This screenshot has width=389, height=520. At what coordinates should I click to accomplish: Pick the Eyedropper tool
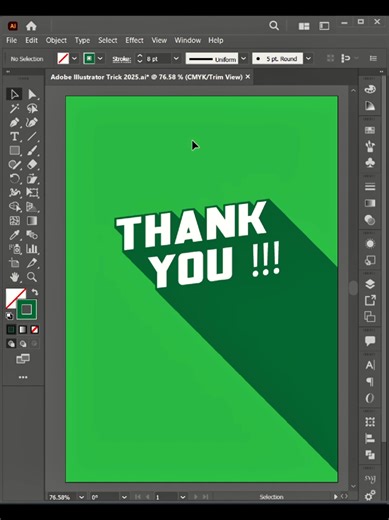coord(14,235)
